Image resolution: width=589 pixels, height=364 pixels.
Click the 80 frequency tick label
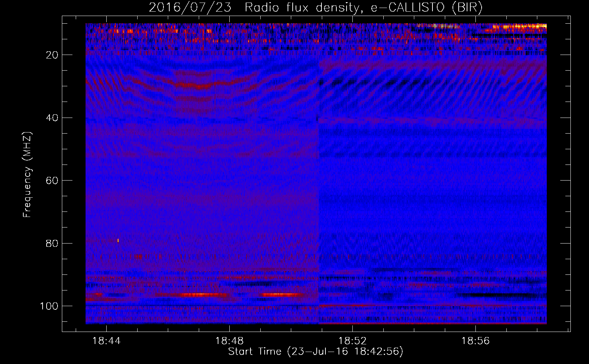coord(52,243)
